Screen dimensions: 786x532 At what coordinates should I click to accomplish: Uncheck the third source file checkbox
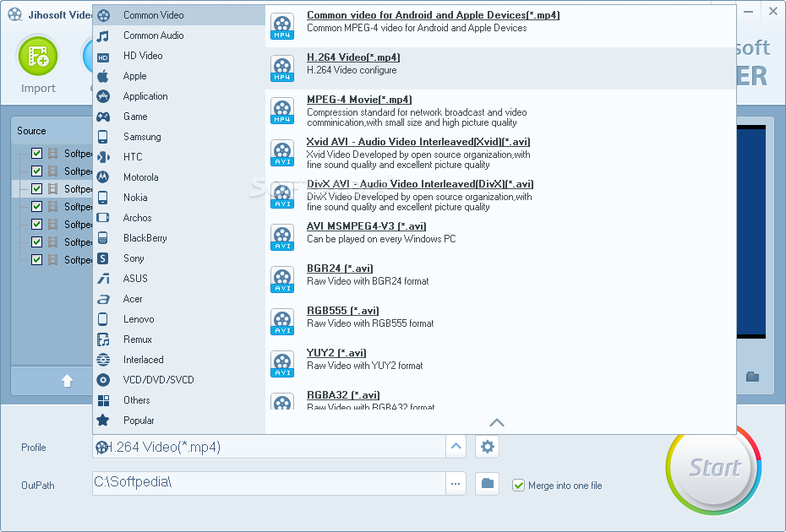[36, 188]
